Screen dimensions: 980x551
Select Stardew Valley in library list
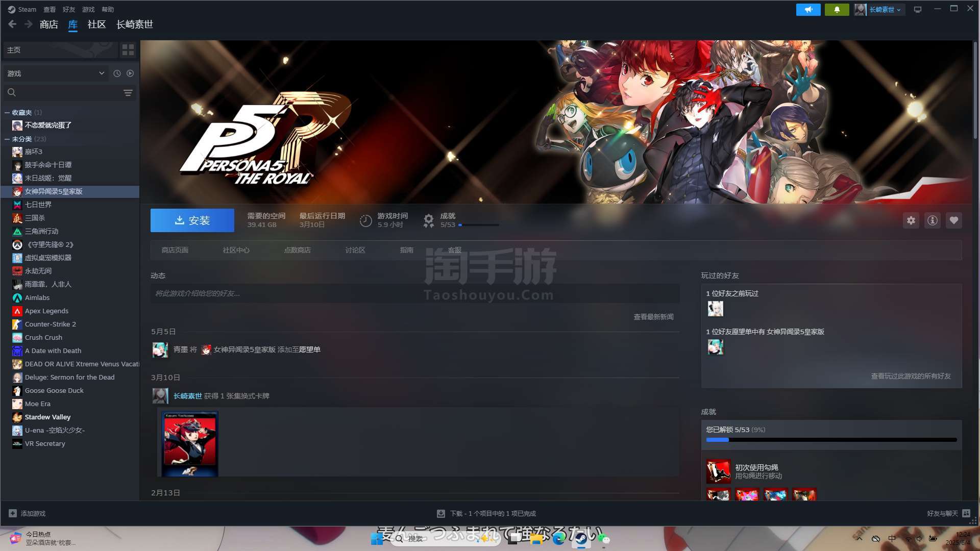pyautogui.click(x=70, y=417)
